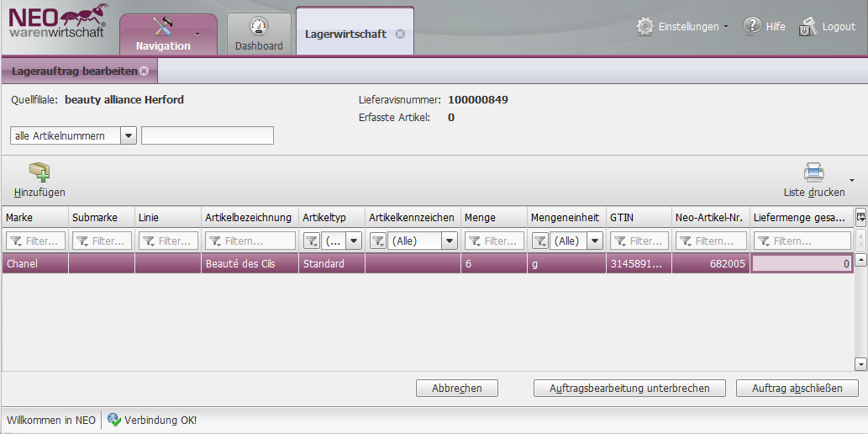Sort by the Linie column header
The image size is (868, 434).
(168, 217)
